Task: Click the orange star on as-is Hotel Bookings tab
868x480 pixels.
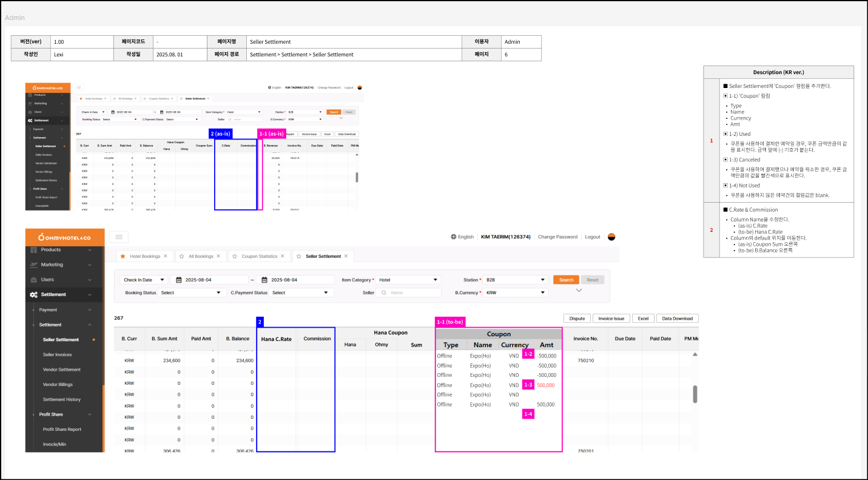Action: (x=81, y=98)
